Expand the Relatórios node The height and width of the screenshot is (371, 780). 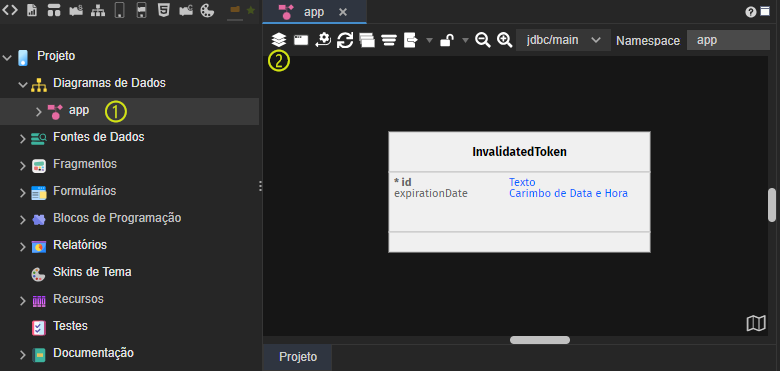pyautogui.click(x=23, y=247)
